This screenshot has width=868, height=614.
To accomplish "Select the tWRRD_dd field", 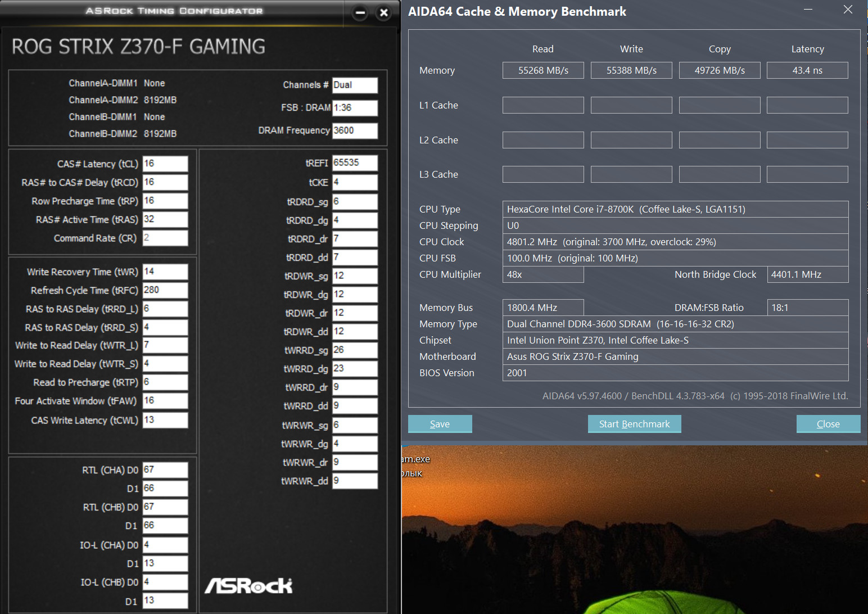I will point(355,406).
